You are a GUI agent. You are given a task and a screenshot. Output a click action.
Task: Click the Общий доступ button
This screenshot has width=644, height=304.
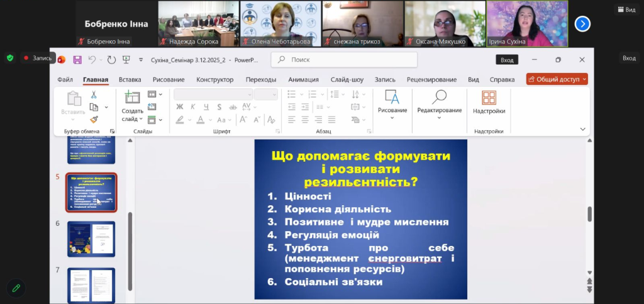pos(557,79)
